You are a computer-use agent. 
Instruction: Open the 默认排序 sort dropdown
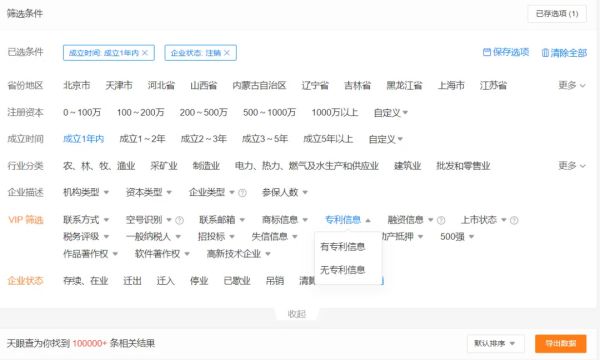(x=495, y=344)
